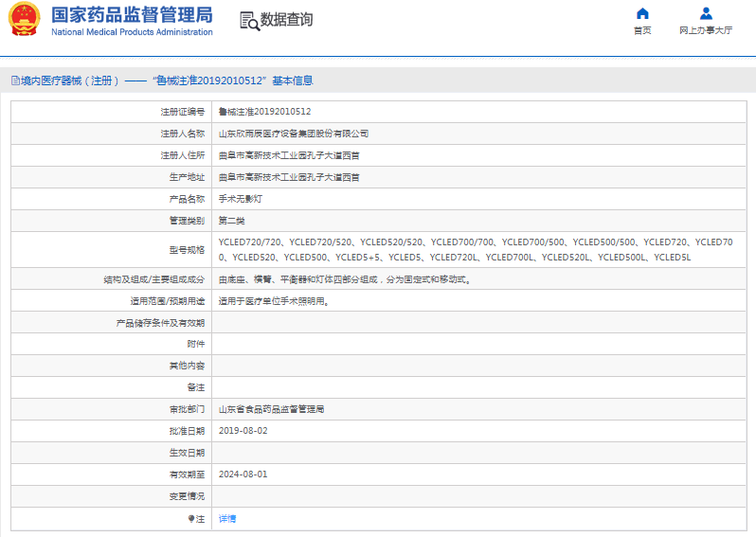Click the small document icon before 境内医疗器械
756x537 pixels.
tap(14, 81)
